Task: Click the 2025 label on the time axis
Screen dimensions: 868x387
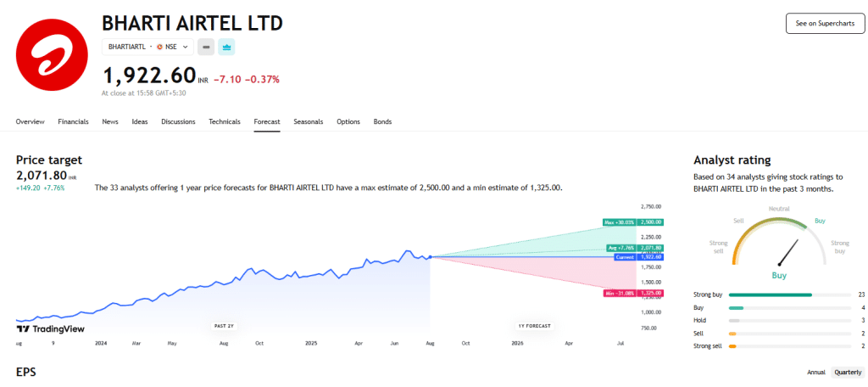Action: 312,344
